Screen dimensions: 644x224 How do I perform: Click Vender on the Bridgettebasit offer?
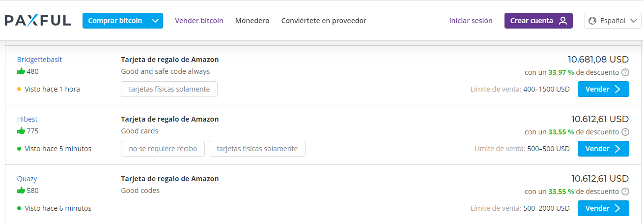click(x=603, y=89)
